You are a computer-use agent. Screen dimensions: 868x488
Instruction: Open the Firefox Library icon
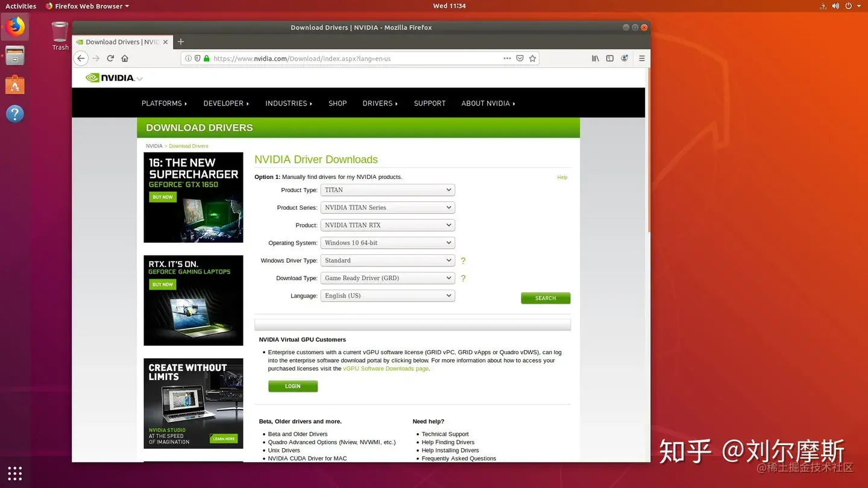pyautogui.click(x=595, y=58)
